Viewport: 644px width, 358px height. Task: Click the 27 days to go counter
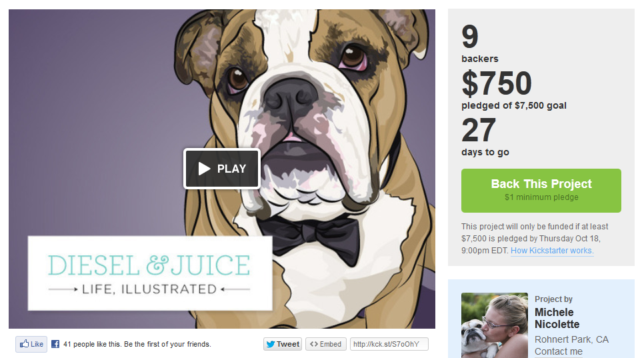(485, 137)
